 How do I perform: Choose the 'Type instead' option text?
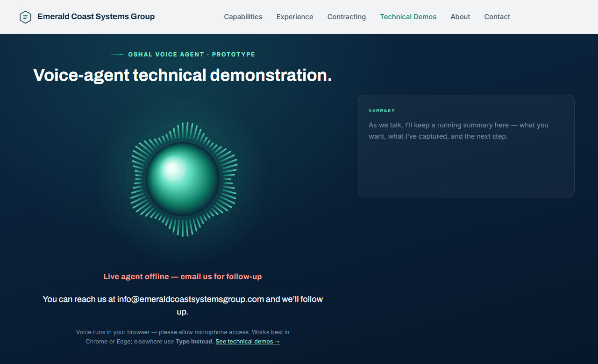(194, 342)
